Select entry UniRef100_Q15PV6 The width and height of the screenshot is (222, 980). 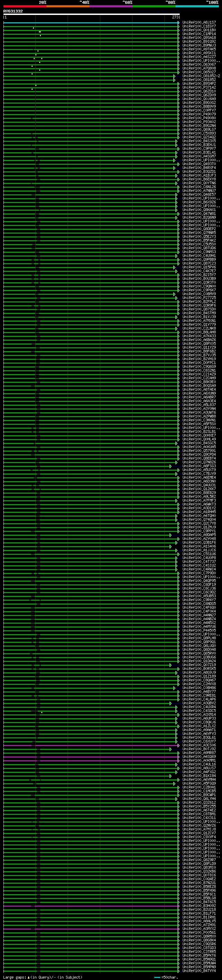click(199, 267)
